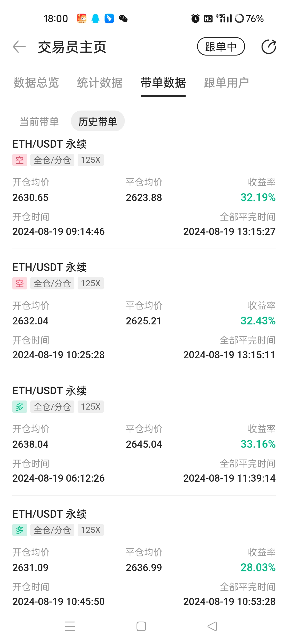This screenshot has height=644, width=288.
Task: Tap the 跟单中 button
Action: pos(221,46)
